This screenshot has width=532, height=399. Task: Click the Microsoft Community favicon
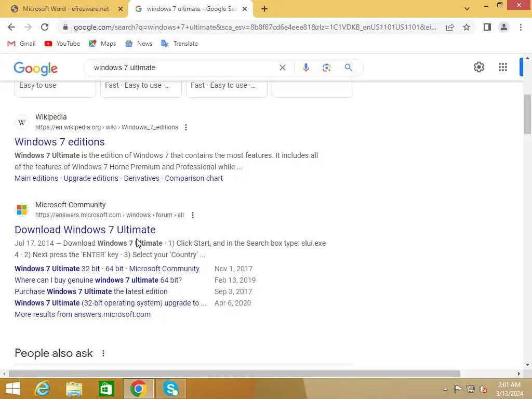point(22,210)
